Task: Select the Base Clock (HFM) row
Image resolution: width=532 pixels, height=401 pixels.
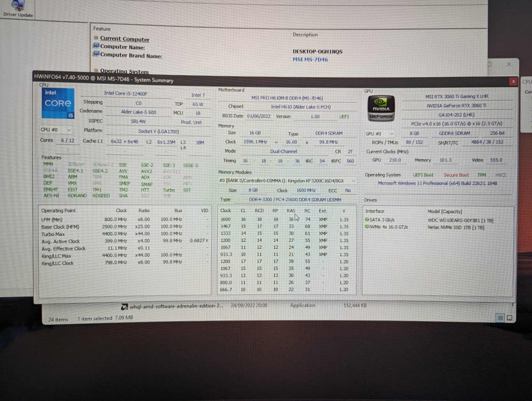Action: click(125, 227)
